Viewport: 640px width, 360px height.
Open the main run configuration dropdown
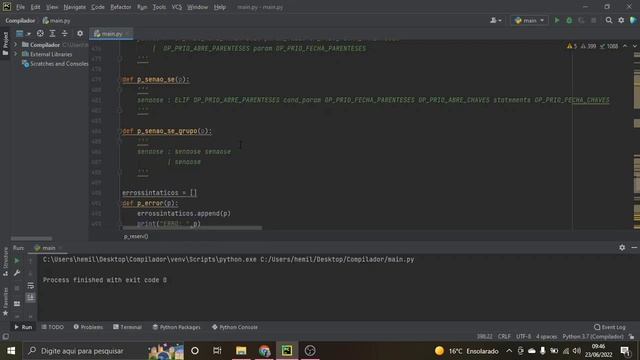tap(529, 20)
